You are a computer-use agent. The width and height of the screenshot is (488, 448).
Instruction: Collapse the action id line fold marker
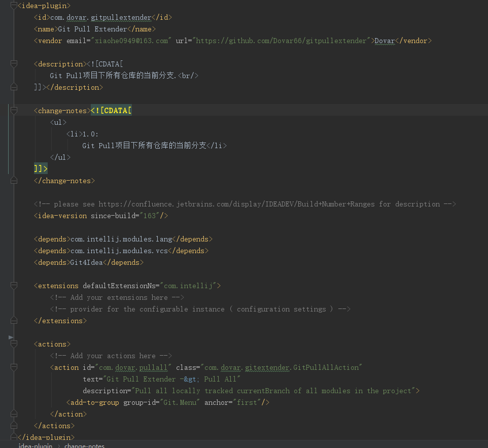pyautogui.click(x=14, y=367)
